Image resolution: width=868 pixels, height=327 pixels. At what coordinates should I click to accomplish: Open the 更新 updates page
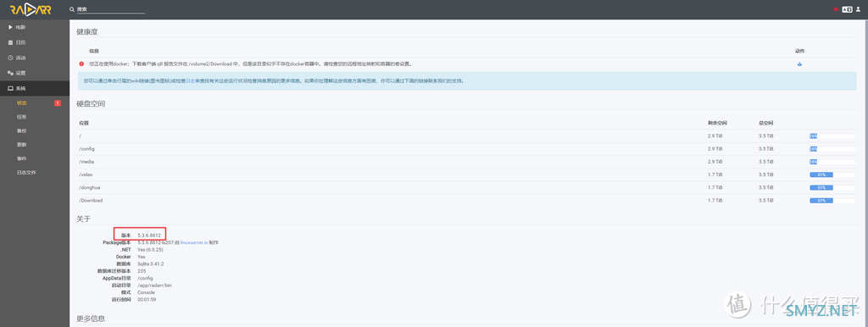click(x=21, y=144)
